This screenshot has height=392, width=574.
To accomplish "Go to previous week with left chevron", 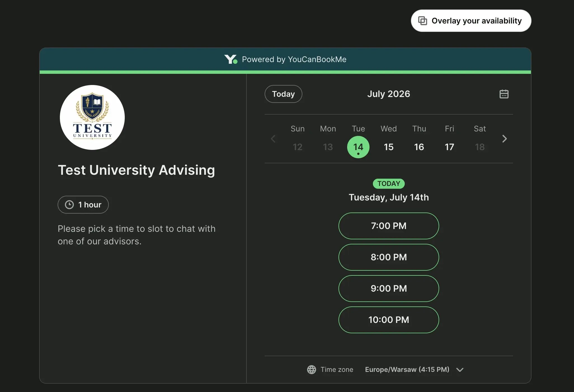I will pos(273,139).
